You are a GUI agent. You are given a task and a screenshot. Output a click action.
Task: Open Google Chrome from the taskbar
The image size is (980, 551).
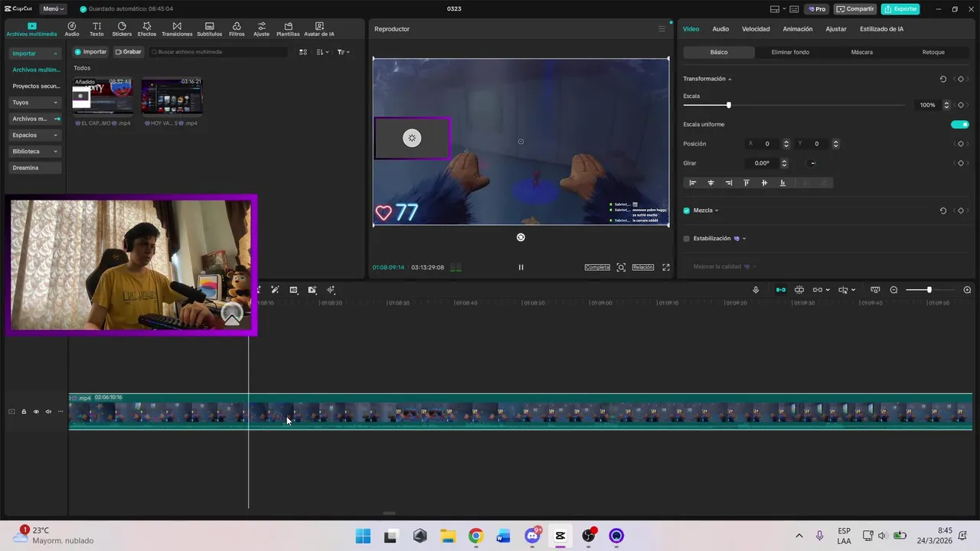[475, 536]
